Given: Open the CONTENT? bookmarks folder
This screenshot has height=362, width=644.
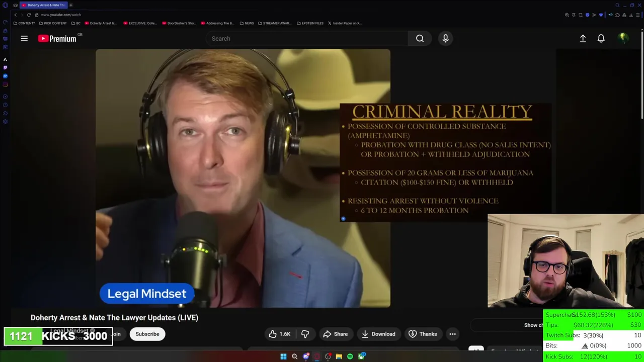Looking at the screenshot, I should click(24, 23).
